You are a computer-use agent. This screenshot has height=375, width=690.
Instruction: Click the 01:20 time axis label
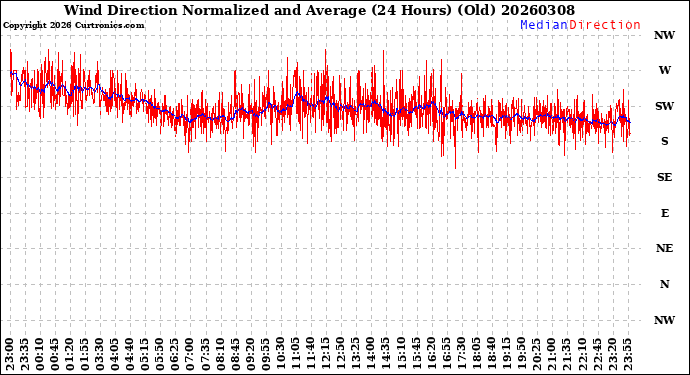click(70, 355)
